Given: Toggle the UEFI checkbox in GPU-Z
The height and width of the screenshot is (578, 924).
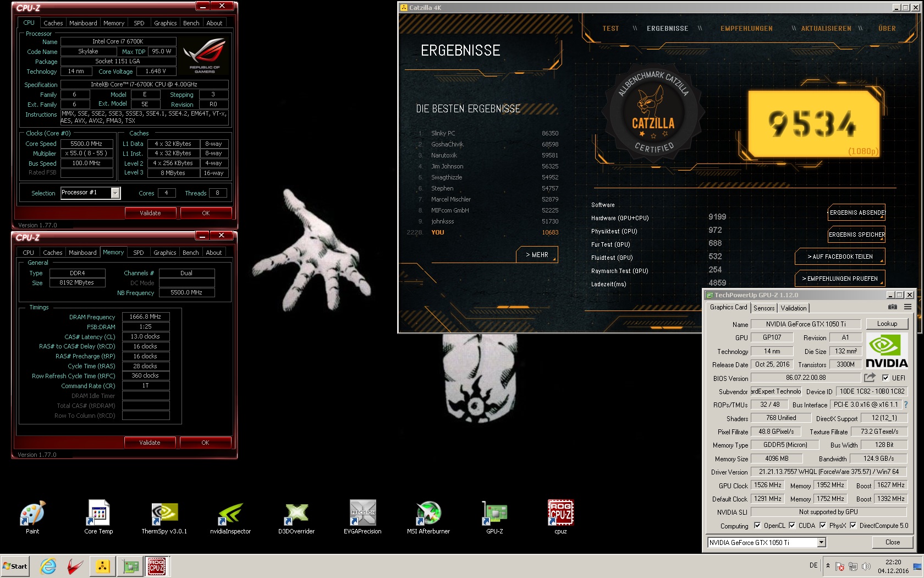Looking at the screenshot, I should [886, 378].
